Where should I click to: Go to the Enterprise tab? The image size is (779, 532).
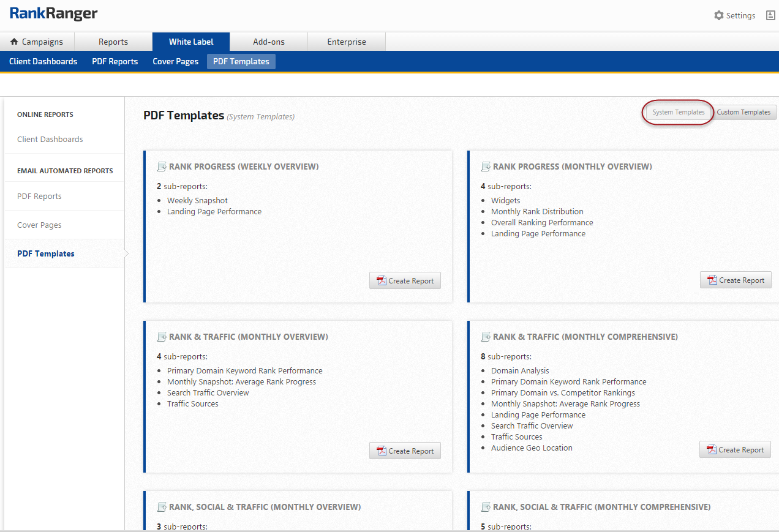pos(347,42)
